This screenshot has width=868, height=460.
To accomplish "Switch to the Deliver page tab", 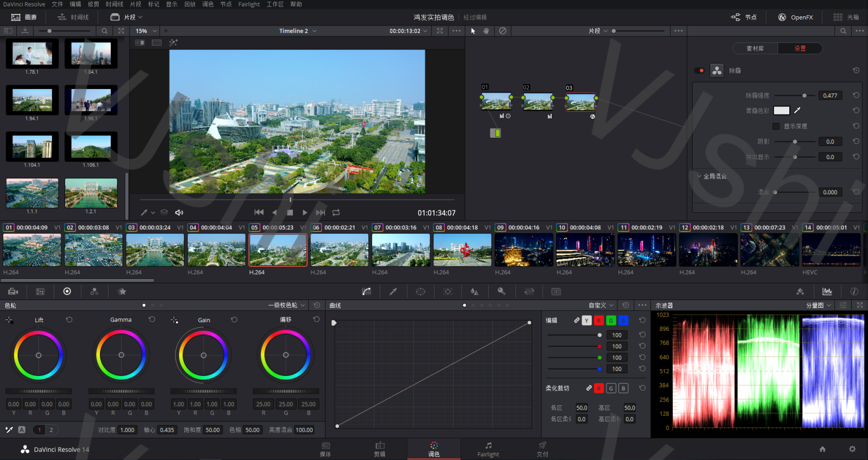I will pos(542,449).
